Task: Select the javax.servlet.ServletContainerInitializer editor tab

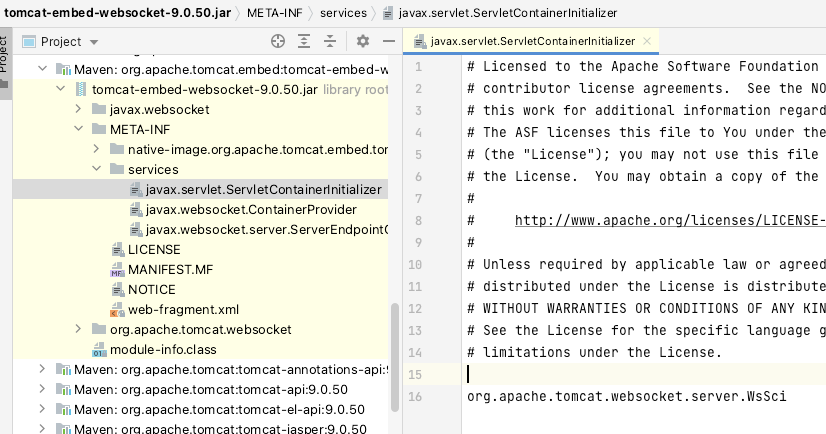Action: tap(532, 42)
